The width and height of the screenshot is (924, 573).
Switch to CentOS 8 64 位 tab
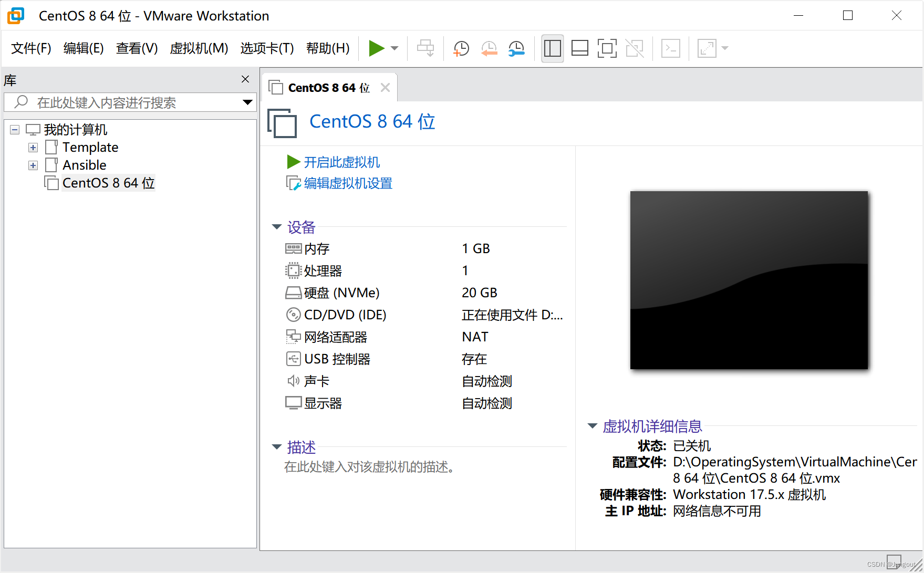[x=329, y=88]
